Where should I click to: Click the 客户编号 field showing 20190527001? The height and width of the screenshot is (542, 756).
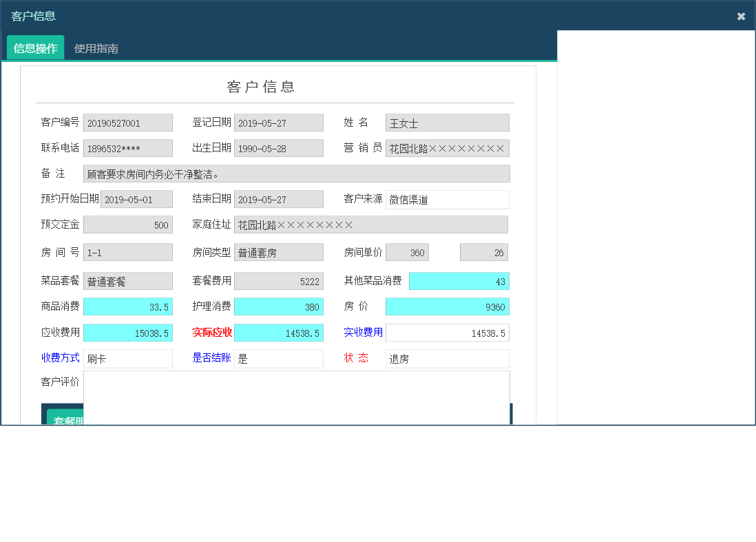point(128,122)
